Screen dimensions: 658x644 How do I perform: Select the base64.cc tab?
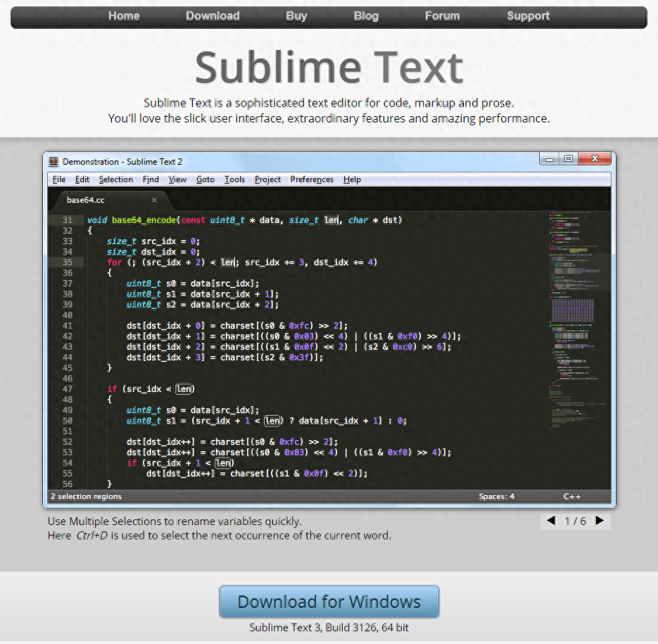pyautogui.click(x=111, y=201)
